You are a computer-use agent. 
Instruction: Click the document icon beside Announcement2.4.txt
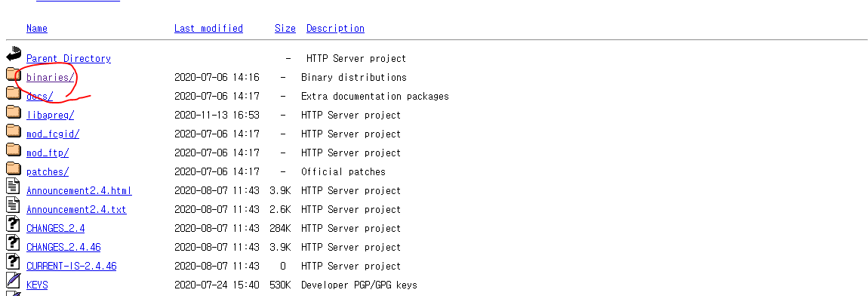(x=13, y=205)
